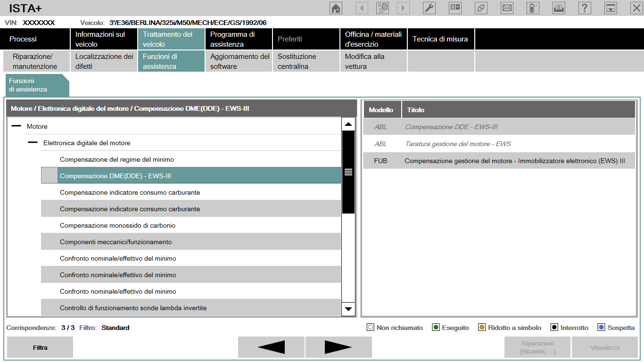644x362 pixels.
Task: Check the battery status icon
Action: click(x=533, y=8)
